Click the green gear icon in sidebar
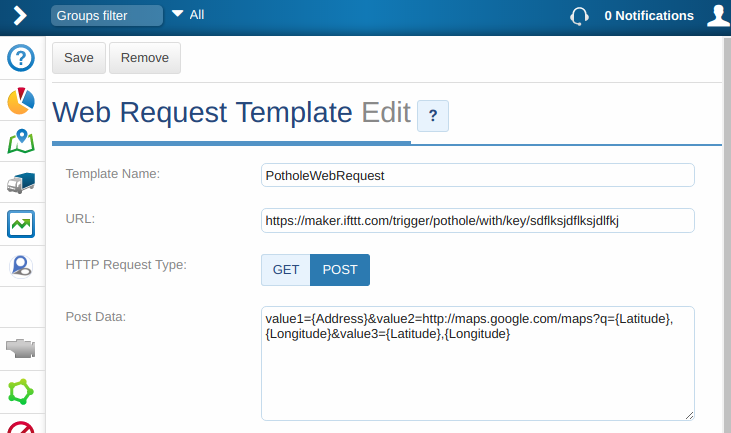Viewport: 731px width, 433px height. click(21, 391)
